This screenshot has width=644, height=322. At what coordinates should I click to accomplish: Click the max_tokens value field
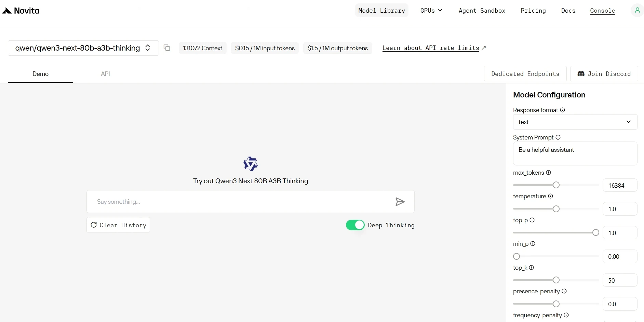coord(620,185)
